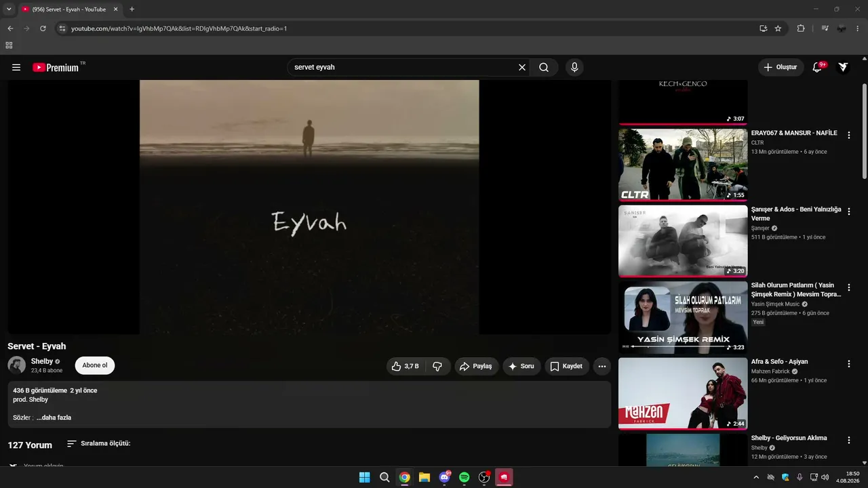
Task: Open File Explorer from the taskbar
Action: click(425, 477)
